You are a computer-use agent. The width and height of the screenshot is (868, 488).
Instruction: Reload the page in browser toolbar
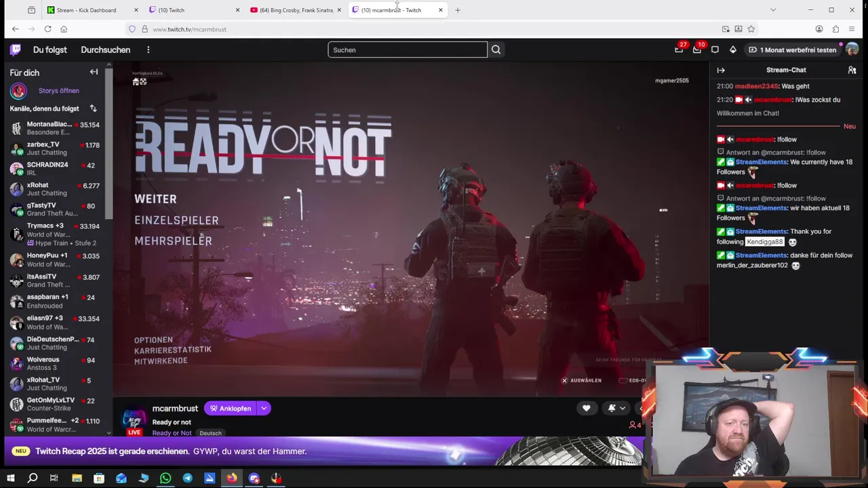pyautogui.click(x=47, y=29)
